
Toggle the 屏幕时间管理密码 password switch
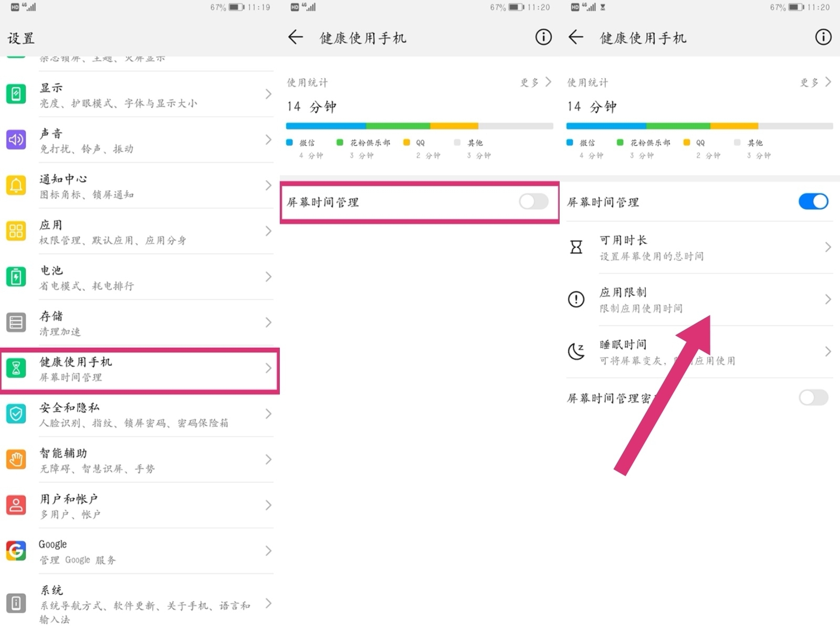(x=813, y=397)
